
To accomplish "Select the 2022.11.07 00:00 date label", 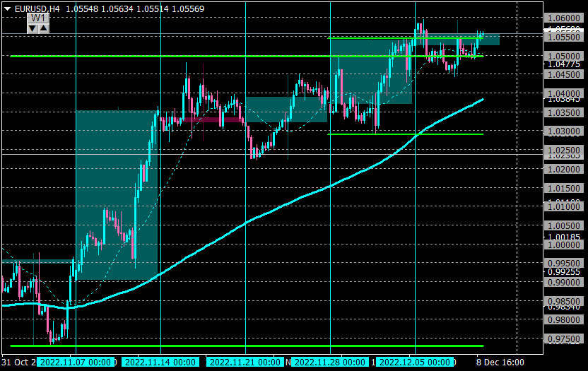I will pos(76,362).
